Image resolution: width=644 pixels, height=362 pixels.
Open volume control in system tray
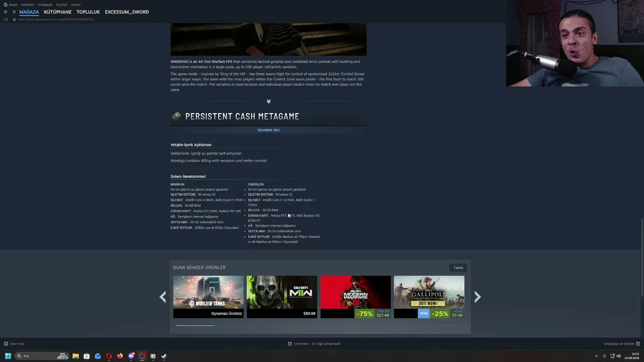[618, 356]
